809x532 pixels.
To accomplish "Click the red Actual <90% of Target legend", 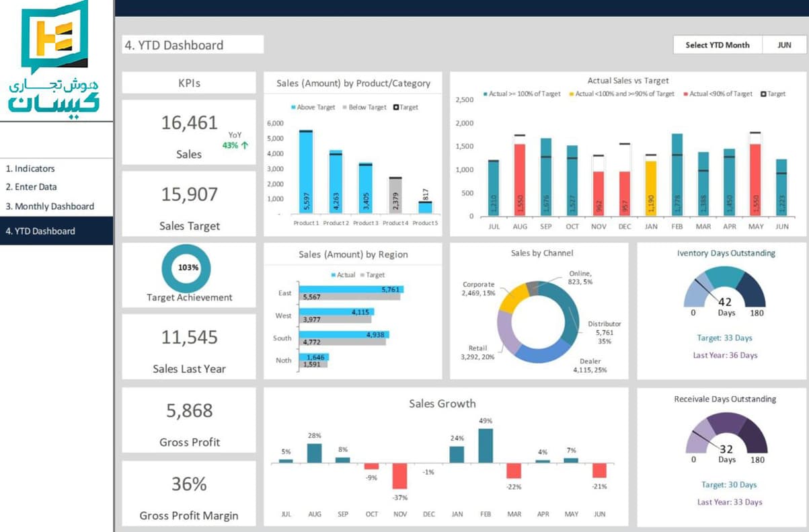I will click(x=686, y=94).
